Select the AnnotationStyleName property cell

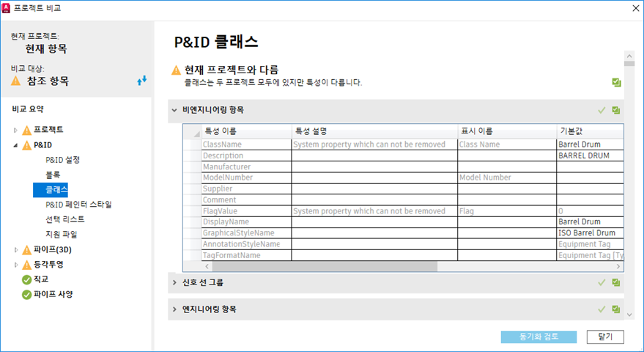[246, 244]
